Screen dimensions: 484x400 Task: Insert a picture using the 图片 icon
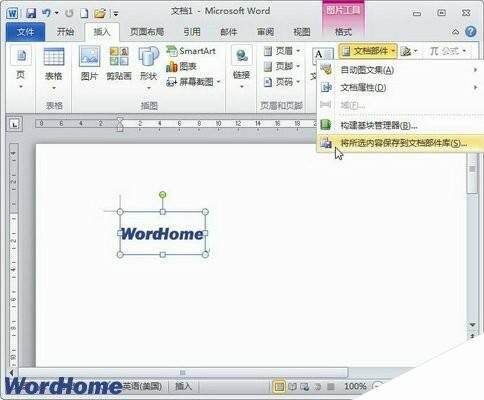pos(89,64)
